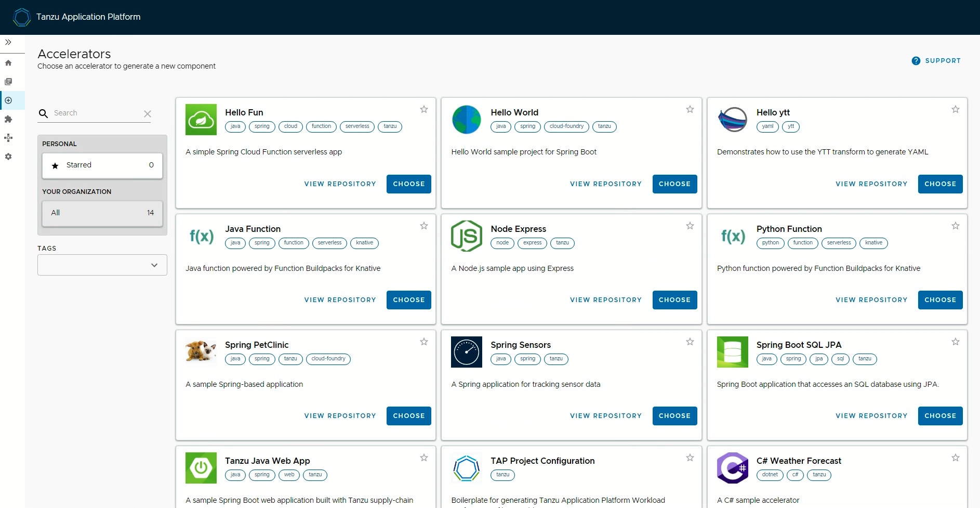Choose the Hello World accelerator

tap(674, 184)
